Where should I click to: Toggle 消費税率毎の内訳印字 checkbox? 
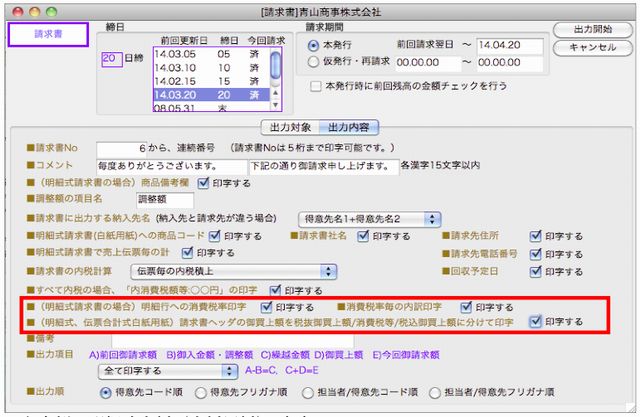click(466, 307)
